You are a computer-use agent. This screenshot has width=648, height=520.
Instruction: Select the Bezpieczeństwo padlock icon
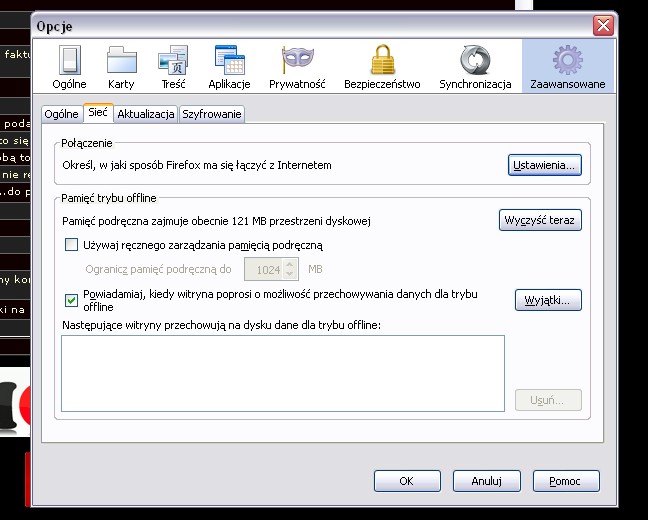click(382, 61)
